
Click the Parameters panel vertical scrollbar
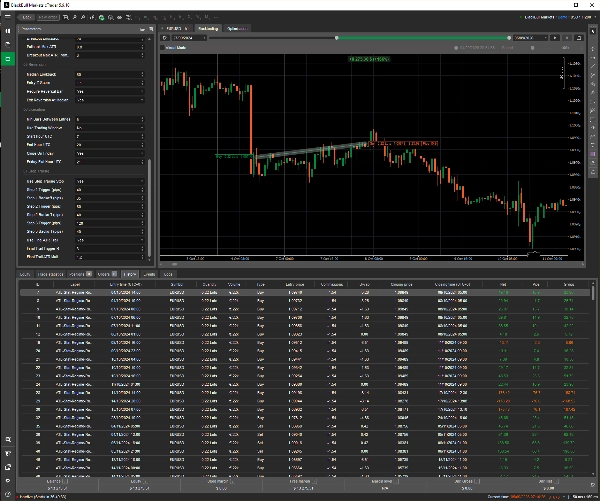click(149, 208)
